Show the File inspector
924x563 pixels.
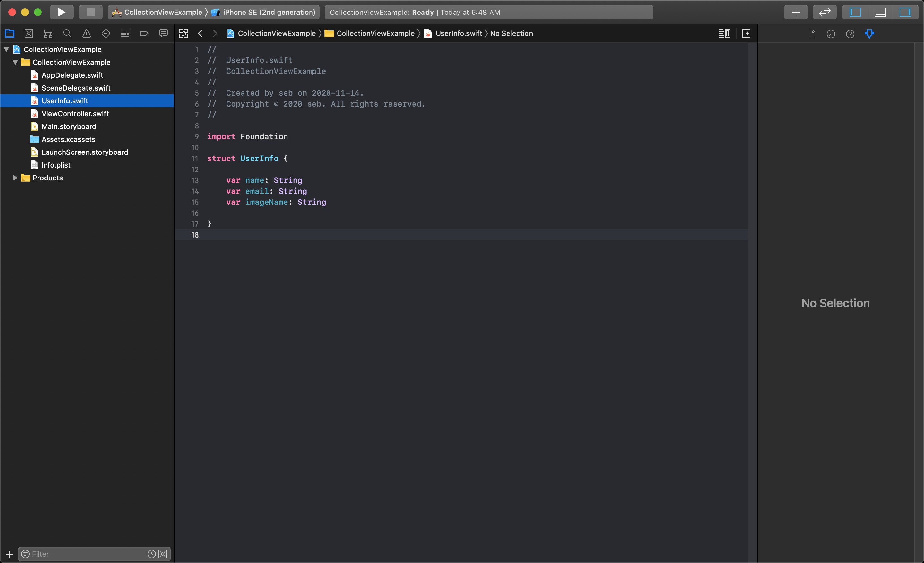point(812,34)
